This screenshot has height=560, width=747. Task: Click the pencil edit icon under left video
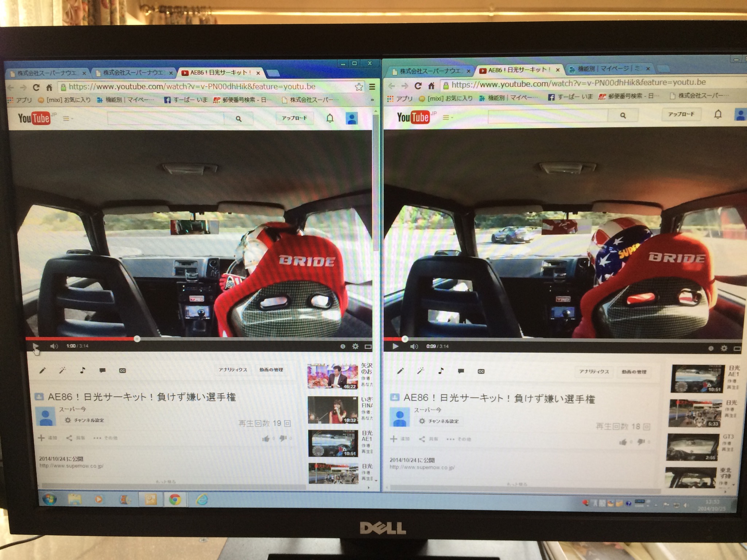(42, 370)
